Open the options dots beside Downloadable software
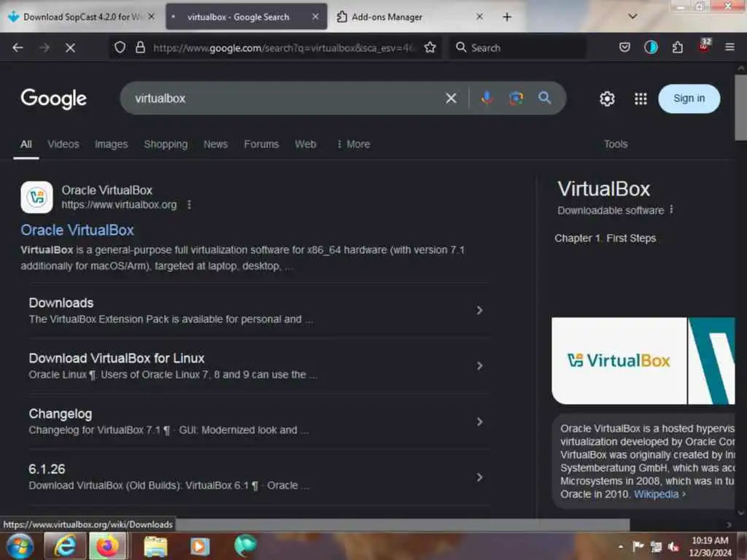747x560 pixels. point(671,209)
